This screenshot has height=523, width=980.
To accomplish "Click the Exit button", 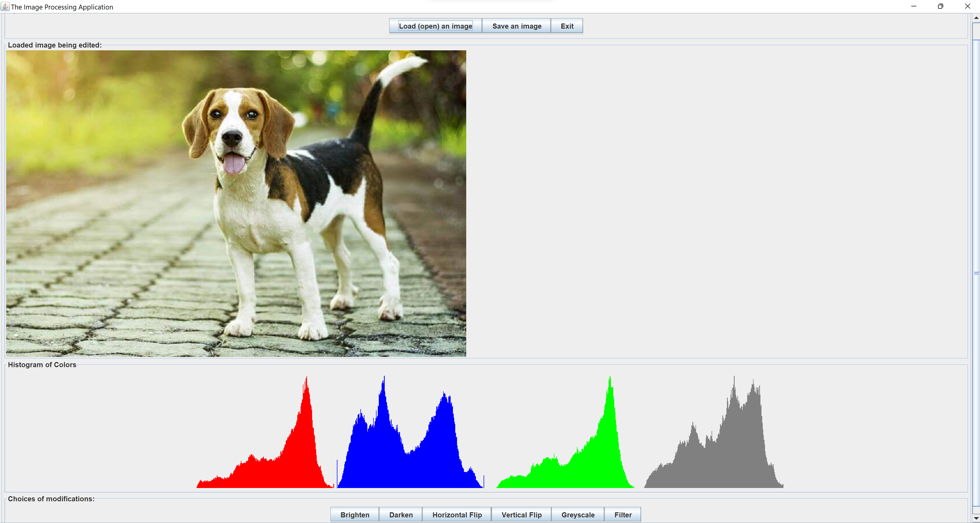I will pyautogui.click(x=566, y=26).
